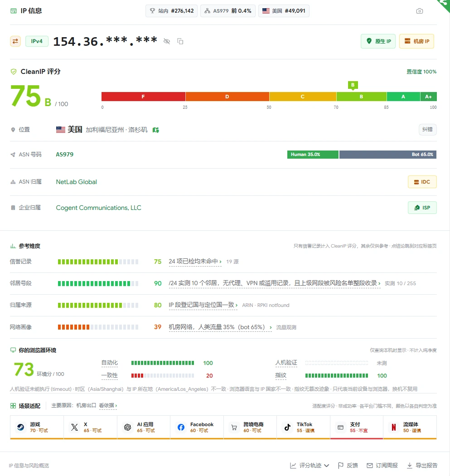This screenshot has height=476, width=450.
Task: Click the IDC badge
Action: 422,182
